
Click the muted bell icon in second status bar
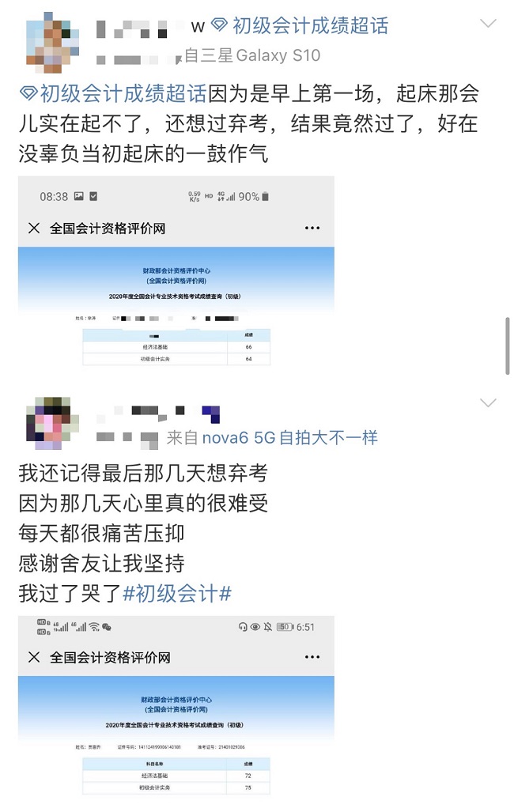coord(268,627)
